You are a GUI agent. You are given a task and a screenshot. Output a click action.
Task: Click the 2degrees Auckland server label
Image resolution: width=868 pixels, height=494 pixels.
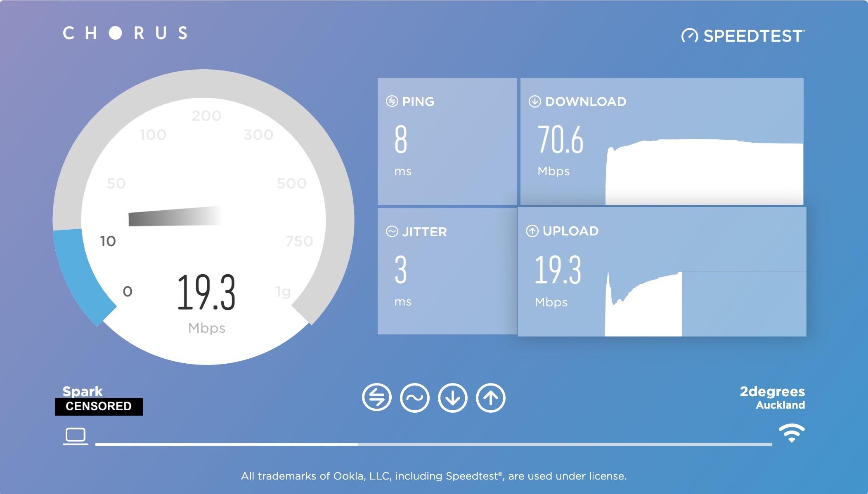(x=772, y=398)
